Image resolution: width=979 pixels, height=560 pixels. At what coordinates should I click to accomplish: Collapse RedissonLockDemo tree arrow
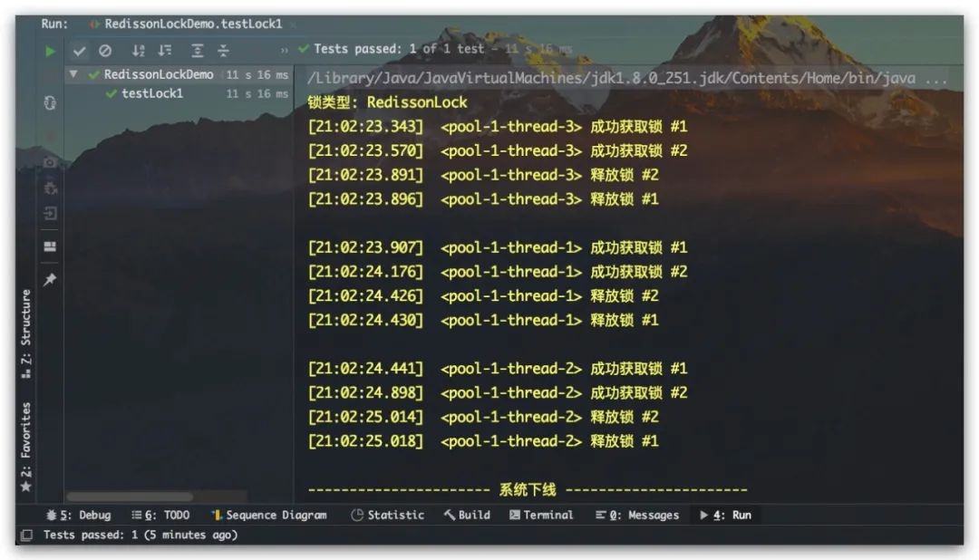tap(73, 74)
